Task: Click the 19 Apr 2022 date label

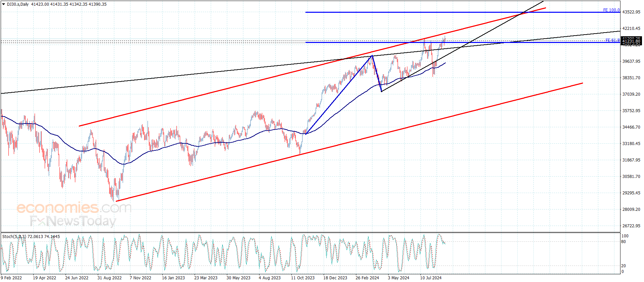Action: 44,278
